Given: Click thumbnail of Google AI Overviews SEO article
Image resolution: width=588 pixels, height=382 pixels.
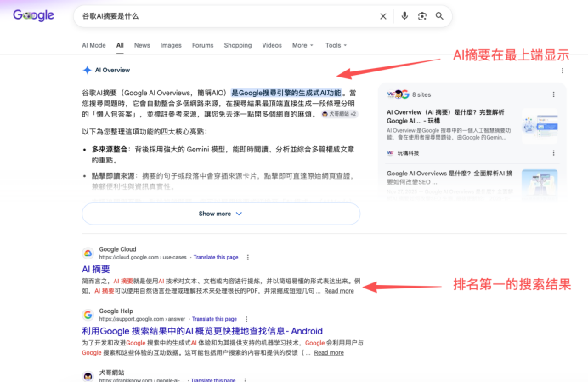Looking at the screenshot, I should pos(540,183).
